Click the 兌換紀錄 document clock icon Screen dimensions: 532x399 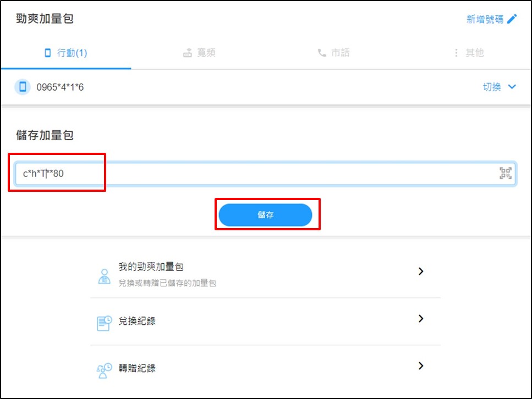coord(104,323)
